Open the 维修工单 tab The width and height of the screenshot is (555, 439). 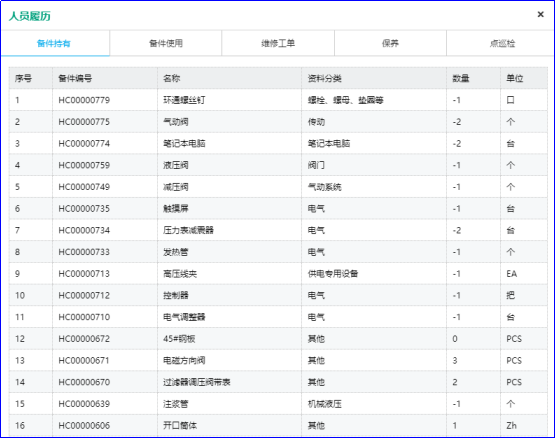click(278, 43)
